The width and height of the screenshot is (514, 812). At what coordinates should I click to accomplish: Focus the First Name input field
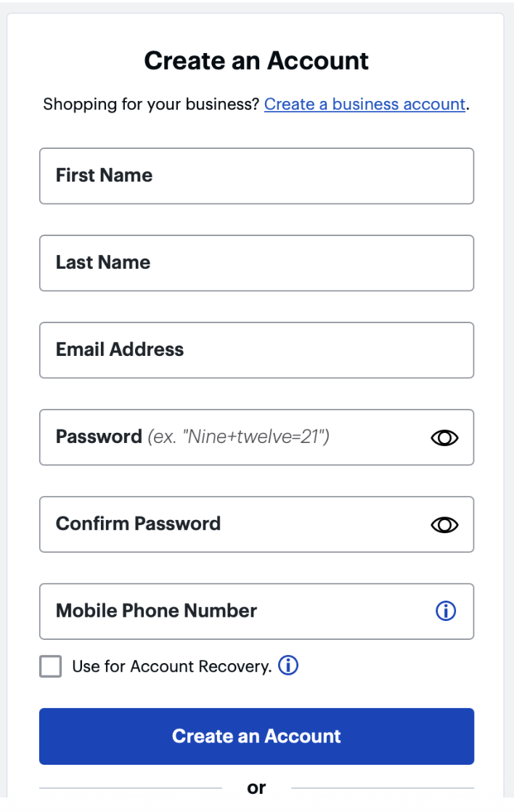pyautogui.click(x=256, y=176)
